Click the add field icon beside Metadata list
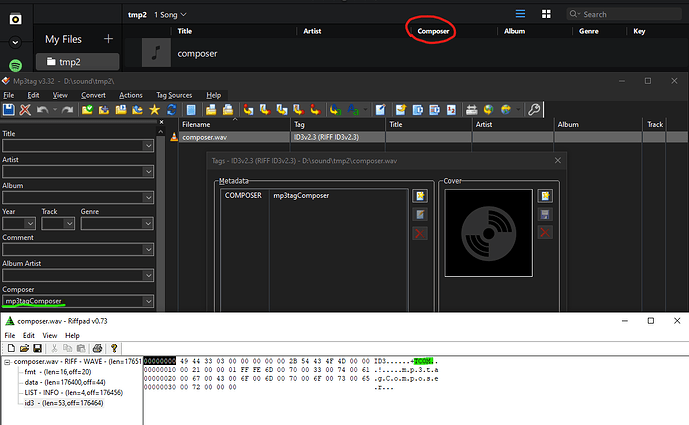Screen dimensions: 689x425 [420, 196]
